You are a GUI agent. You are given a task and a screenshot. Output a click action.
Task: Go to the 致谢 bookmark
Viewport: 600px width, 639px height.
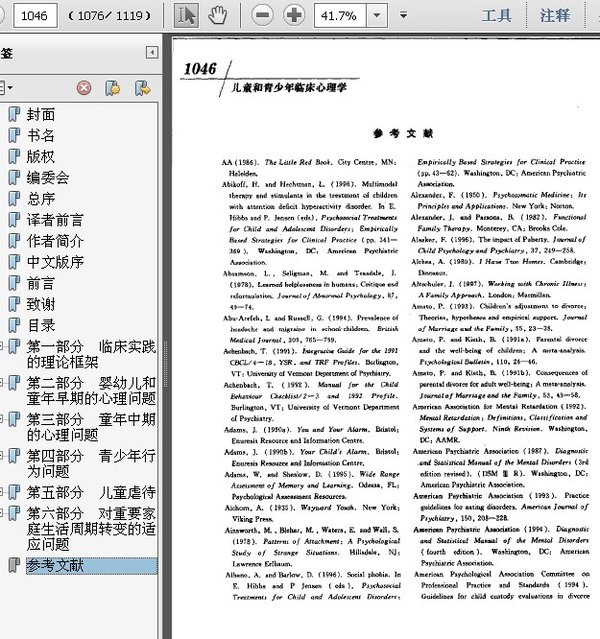(x=41, y=304)
